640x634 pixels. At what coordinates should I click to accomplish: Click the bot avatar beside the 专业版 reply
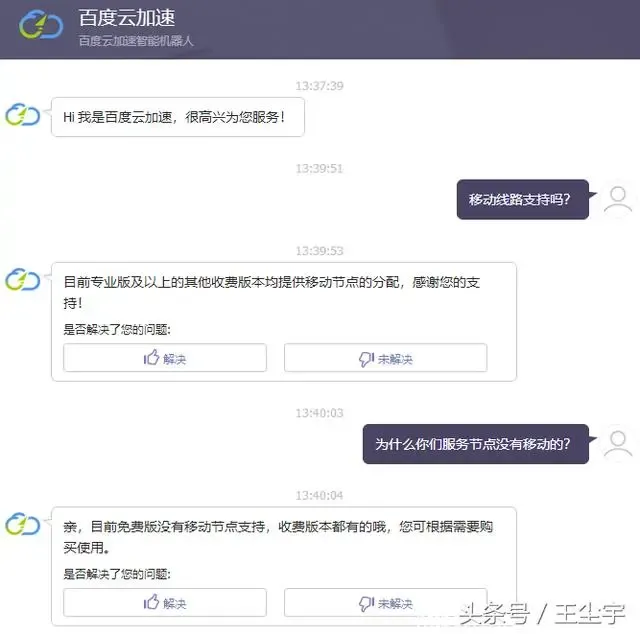(22, 280)
